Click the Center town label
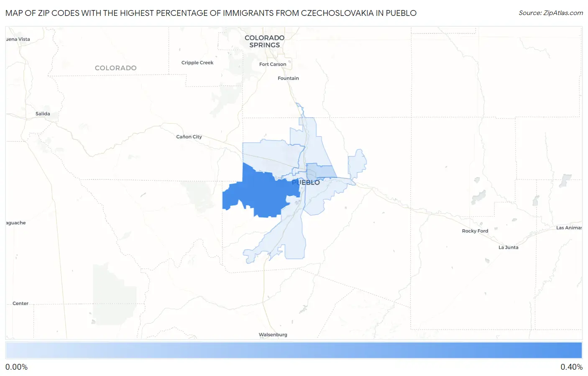Image resolution: width=588 pixels, height=376 pixels. [x=20, y=304]
